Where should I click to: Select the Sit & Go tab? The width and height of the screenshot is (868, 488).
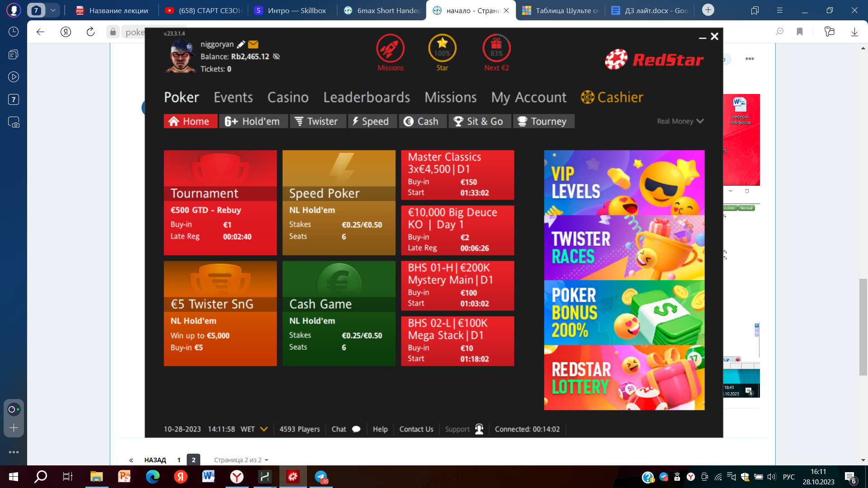tap(480, 121)
